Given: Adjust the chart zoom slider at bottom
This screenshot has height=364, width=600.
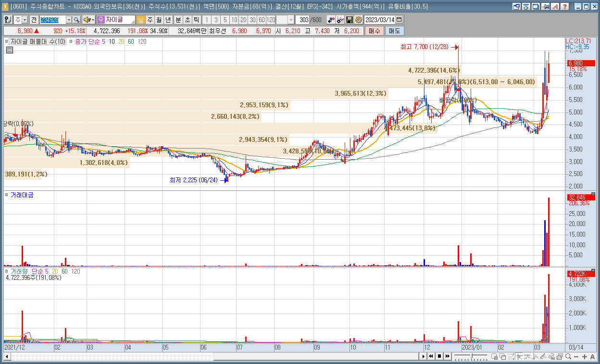Looking at the screenshot, I should (x=472, y=356).
